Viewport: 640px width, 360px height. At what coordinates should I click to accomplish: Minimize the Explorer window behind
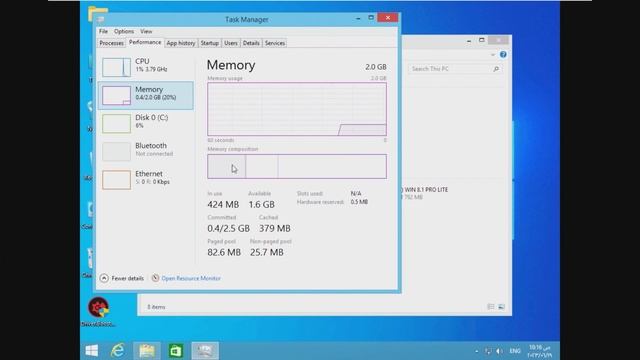click(469, 40)
